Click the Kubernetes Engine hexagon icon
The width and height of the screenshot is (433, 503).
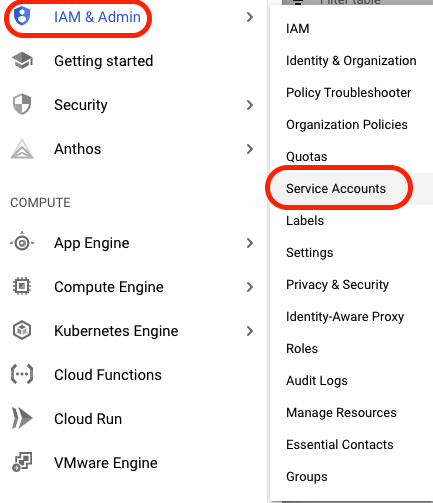22,330
